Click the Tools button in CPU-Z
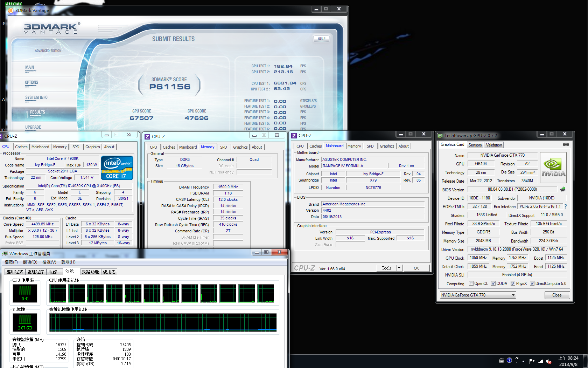 click(386, 268)
